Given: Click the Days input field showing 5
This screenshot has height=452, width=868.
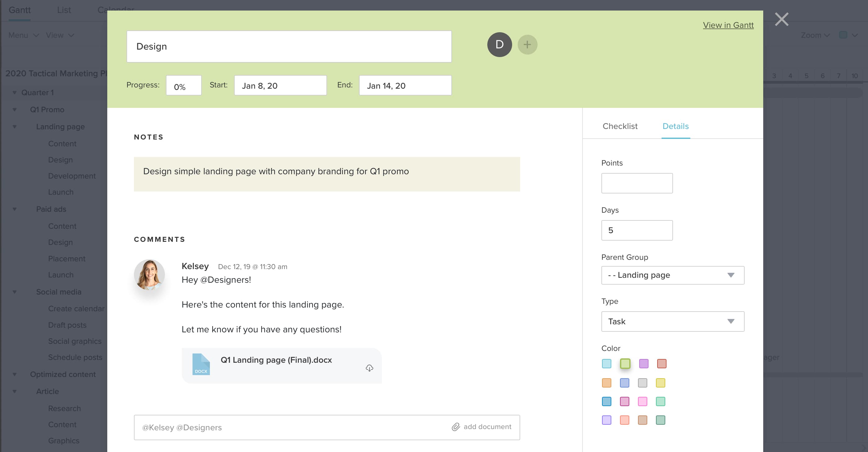Looking at the screenshot, I should (636, 230).
